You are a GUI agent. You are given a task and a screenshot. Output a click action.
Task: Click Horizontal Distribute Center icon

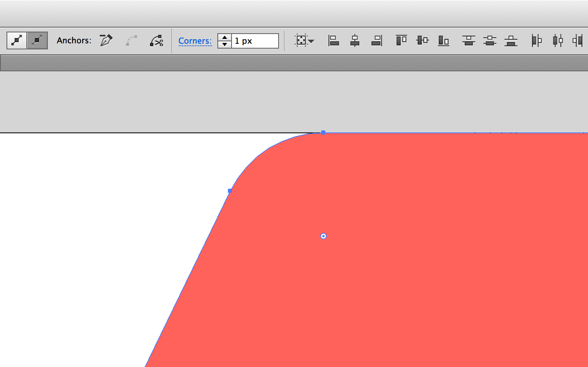tap(558, 41)
